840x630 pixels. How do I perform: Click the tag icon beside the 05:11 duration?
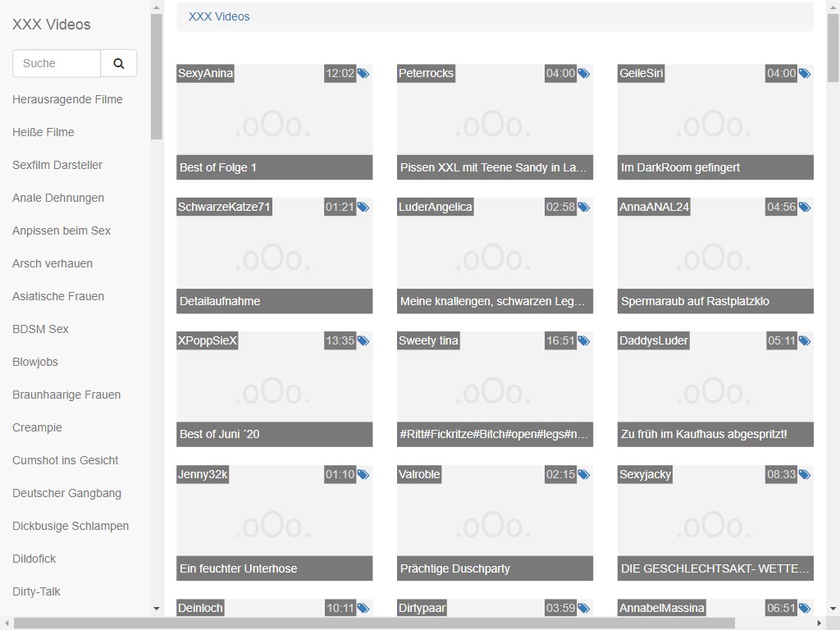click(x=805, y=341)
